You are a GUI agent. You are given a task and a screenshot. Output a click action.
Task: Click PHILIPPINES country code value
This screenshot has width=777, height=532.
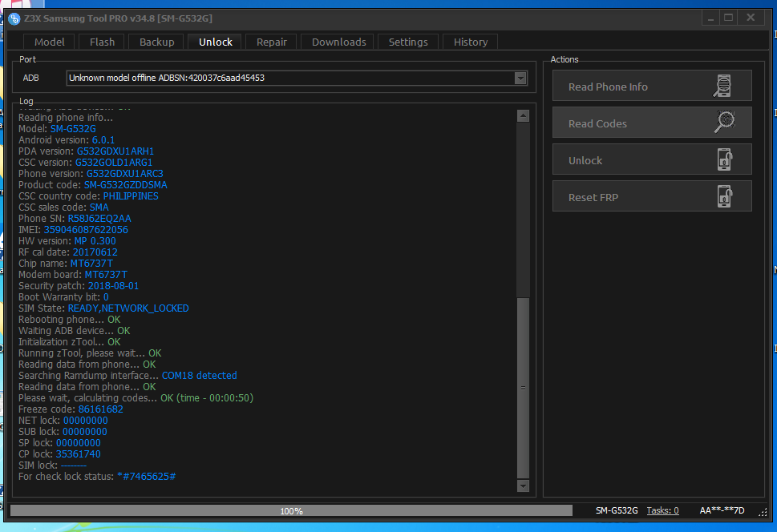click(x=131, y=196)
